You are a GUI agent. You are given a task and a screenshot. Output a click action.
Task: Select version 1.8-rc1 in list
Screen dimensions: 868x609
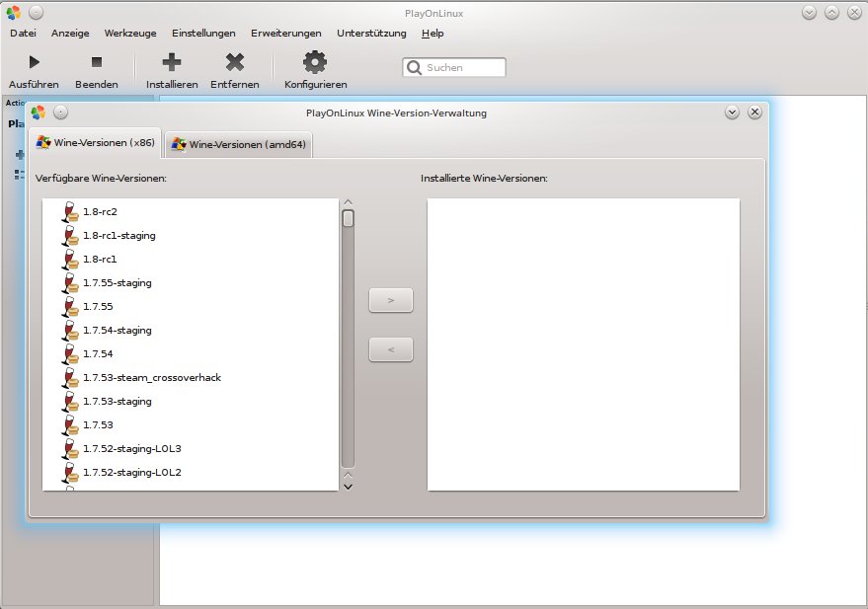tap(100, 260)
